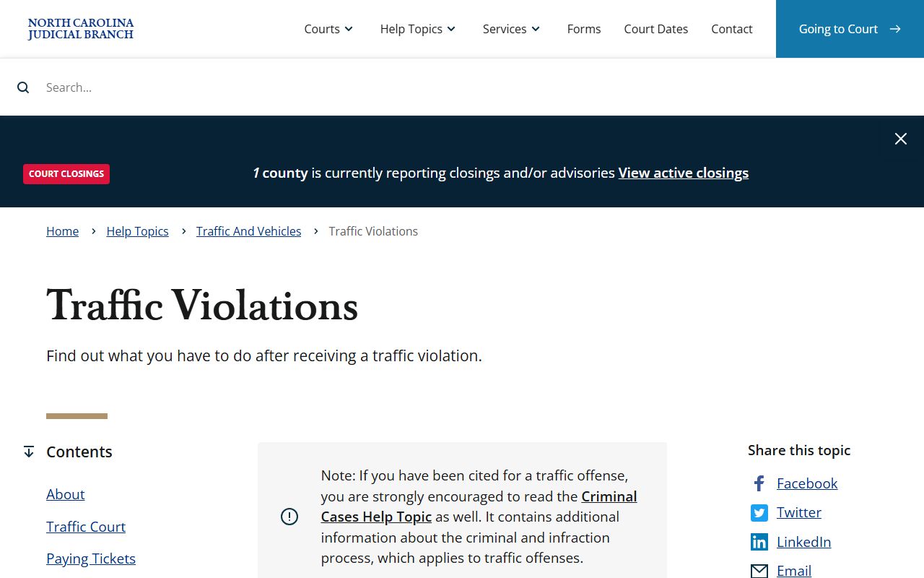Viewport: 924px width, 578px height.
Task: Click the Share this topic heading
Action: 799,450
